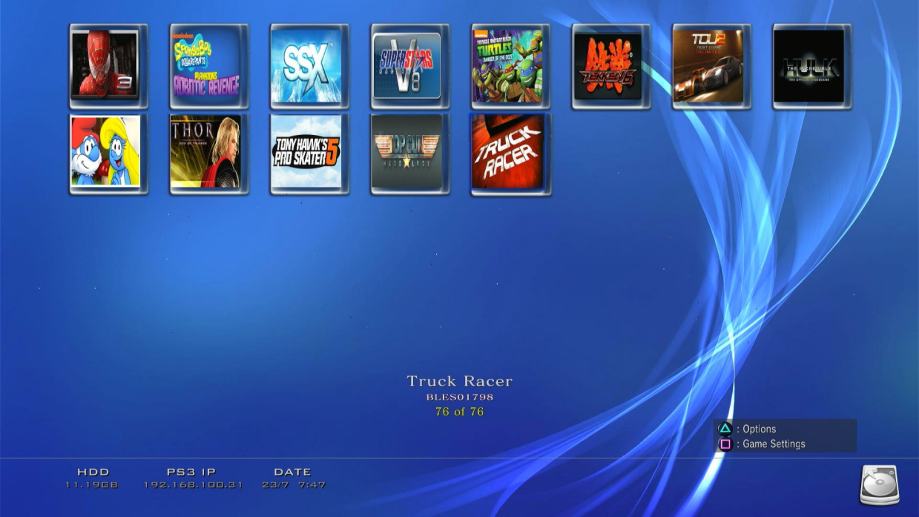
Task: Choose The Incredible Hulk game tile
Action: pyautogui.click(x=812, y=66)
